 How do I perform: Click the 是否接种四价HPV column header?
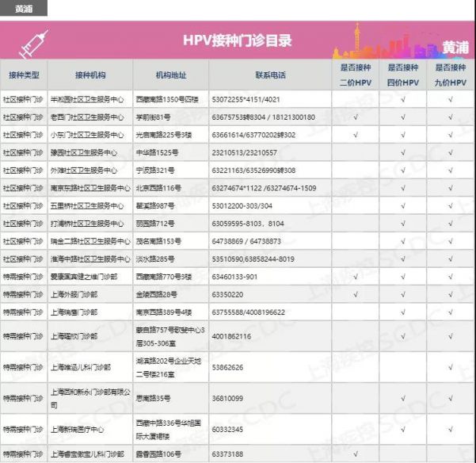coord(403,75)
